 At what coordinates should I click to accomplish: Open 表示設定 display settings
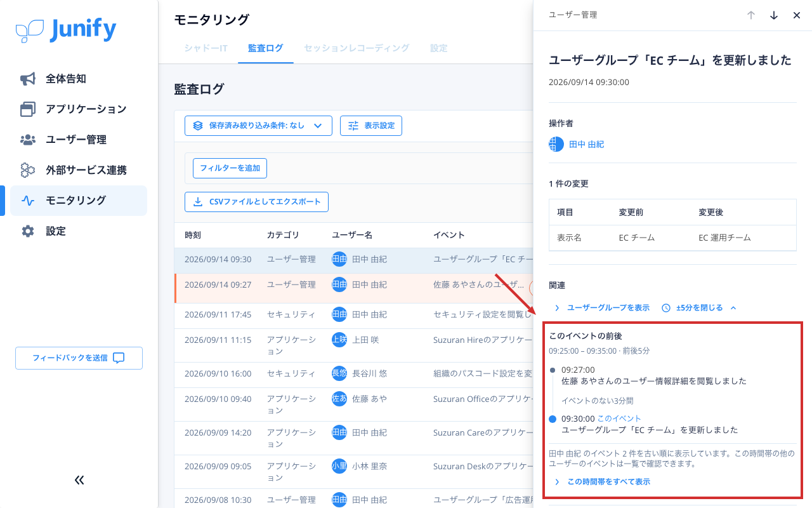pos(371,126)
